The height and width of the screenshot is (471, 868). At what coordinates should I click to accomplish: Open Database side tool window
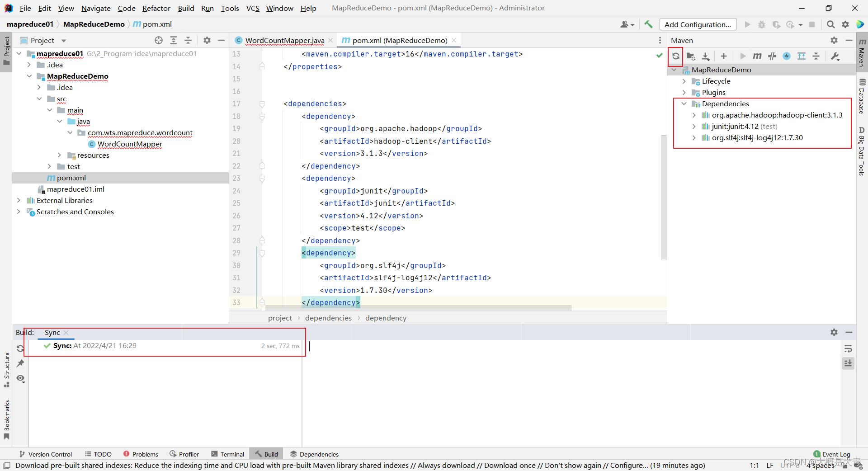[862, 96]
